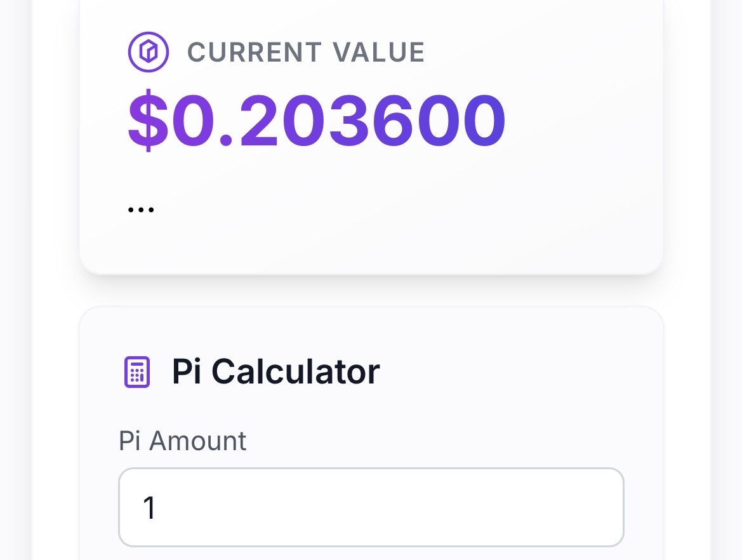The image size is (742, 560).
Task: Click the Pi Amount label
Action: (183, 441)
